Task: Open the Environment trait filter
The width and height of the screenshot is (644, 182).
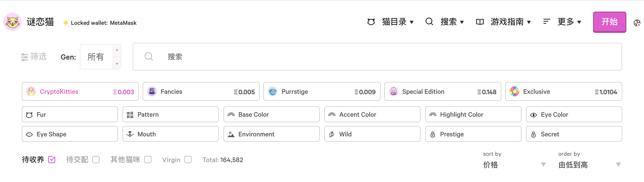Action: coord(271,134)
